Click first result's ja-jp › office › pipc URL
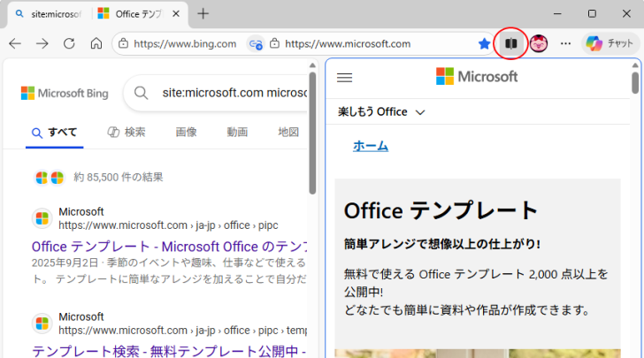The width and height of the screenshot is (644, 358). (x=168, y=225)
